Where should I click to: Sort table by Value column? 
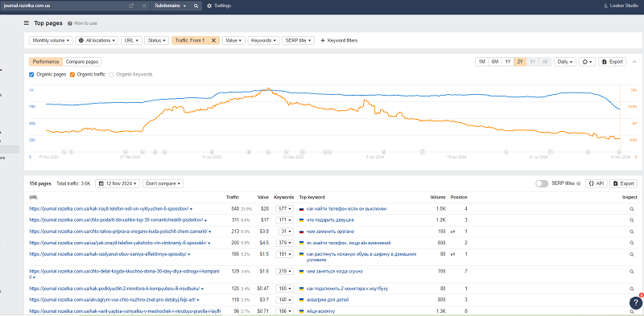[263, 197]
